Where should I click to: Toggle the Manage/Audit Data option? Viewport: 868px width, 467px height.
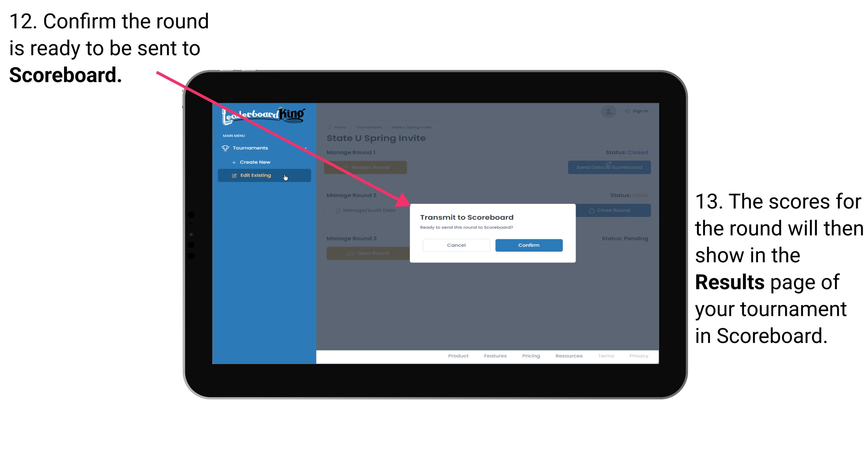coord(368,210)
